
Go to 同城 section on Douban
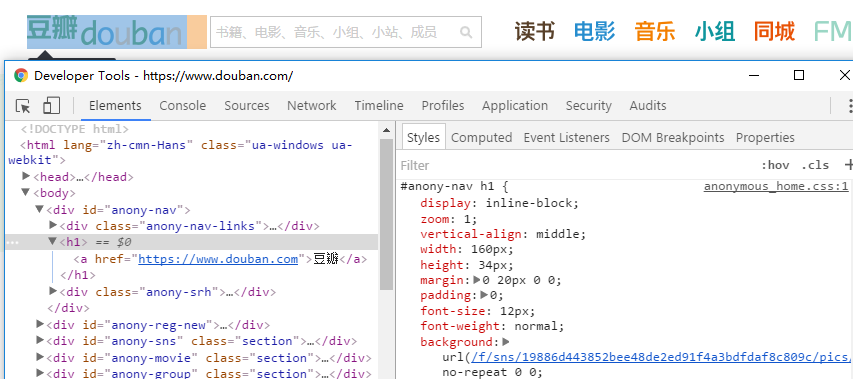[x=775, y=32]
